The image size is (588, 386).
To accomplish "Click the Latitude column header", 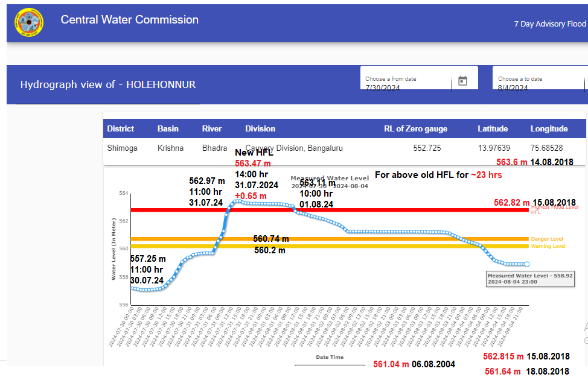I will click(x=493, y=128).
